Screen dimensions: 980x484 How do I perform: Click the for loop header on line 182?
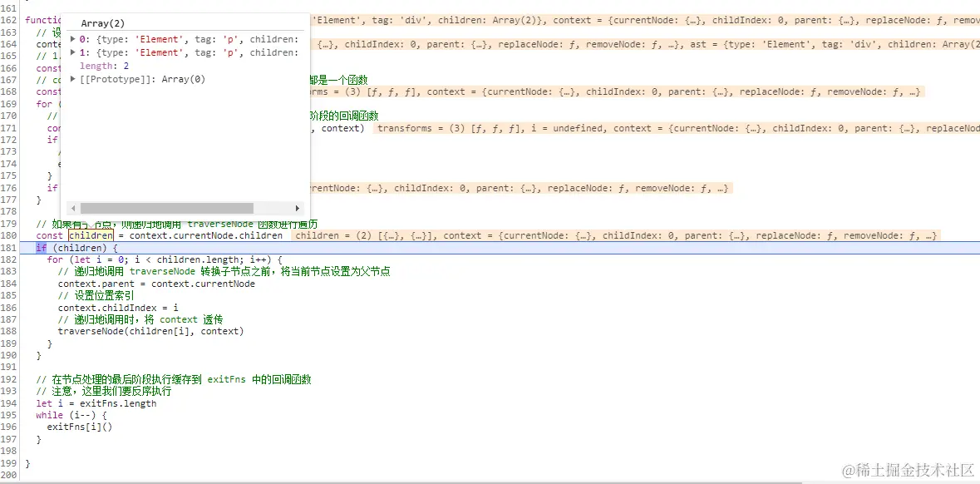(165, 259)
